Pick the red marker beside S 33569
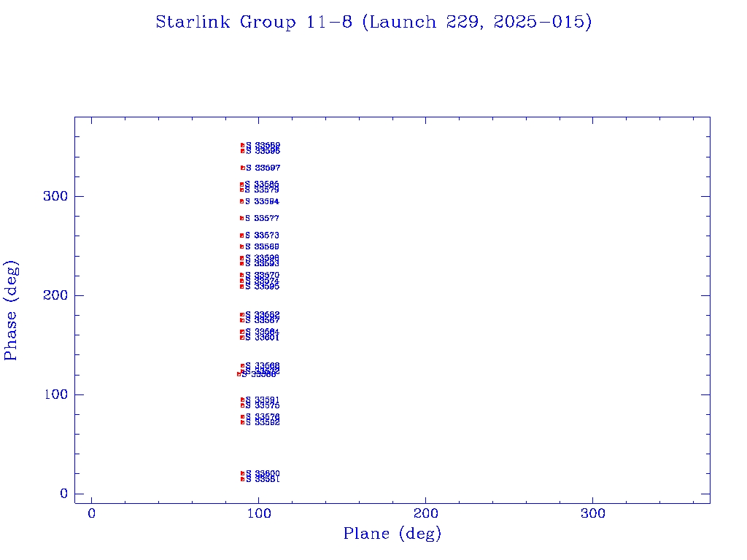Screen dimensions: 747x560 241,246
